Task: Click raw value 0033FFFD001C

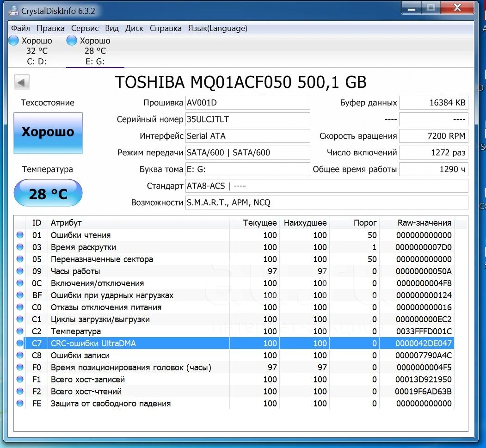Action: coord(424,331)
